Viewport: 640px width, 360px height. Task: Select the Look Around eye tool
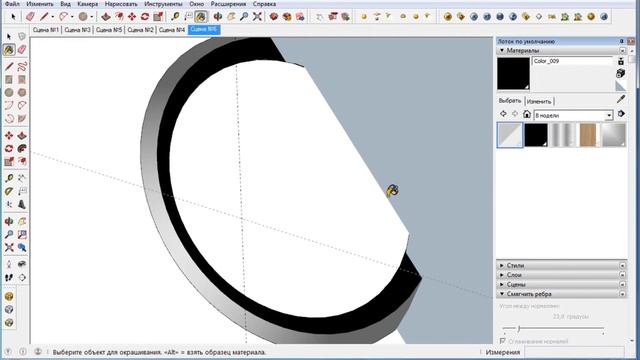coord(22,264)
